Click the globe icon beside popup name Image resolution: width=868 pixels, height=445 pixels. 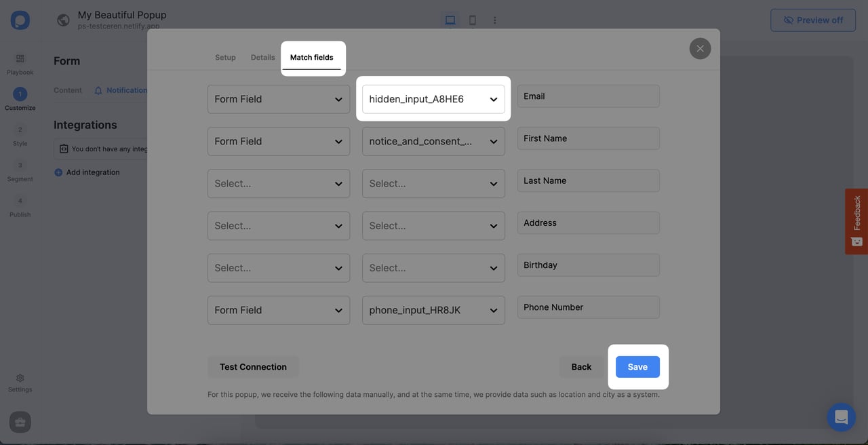(x=63, y=20)
